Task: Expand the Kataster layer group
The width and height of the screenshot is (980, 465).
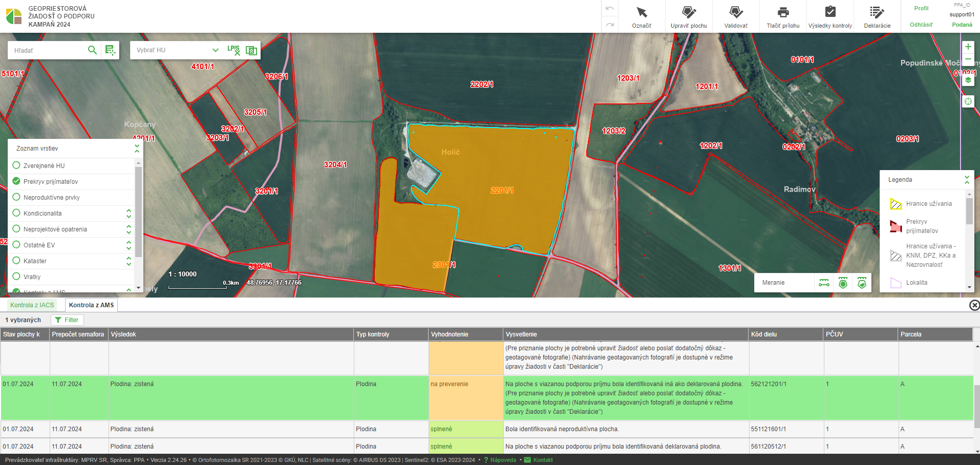Action: click(129, 261)
